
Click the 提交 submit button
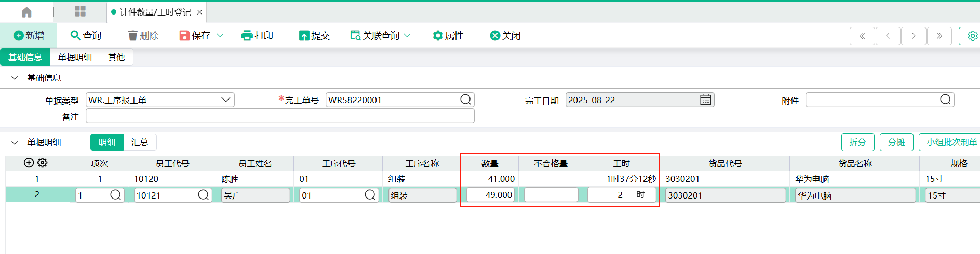(x=314, y=35)
